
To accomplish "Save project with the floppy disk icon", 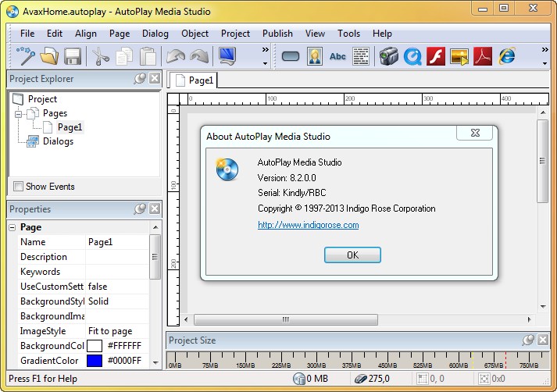I will tap(73, 56).
